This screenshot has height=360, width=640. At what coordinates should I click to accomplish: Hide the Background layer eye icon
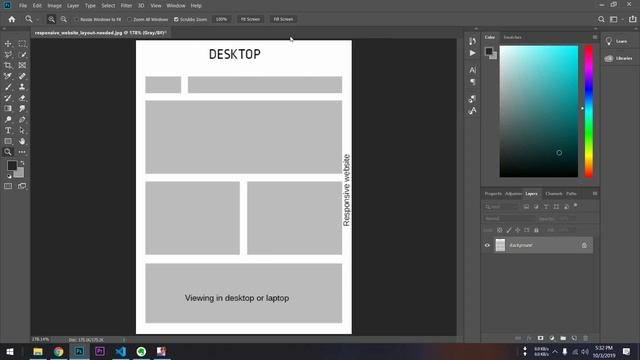[487, 245]
